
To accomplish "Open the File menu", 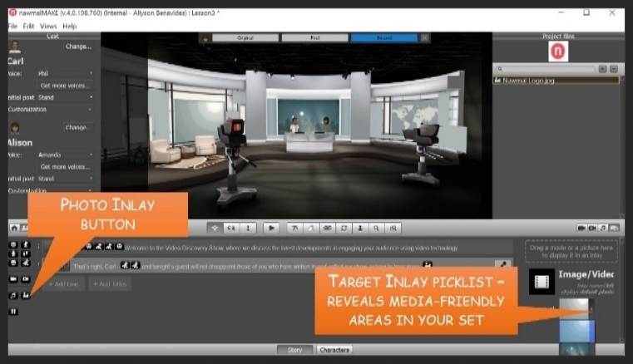I will tap(13, 27).
